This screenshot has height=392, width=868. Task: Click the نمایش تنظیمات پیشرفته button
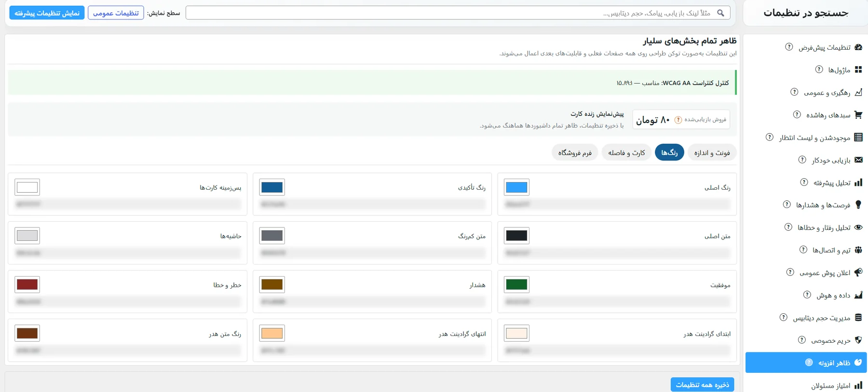[x=47, y=13]
